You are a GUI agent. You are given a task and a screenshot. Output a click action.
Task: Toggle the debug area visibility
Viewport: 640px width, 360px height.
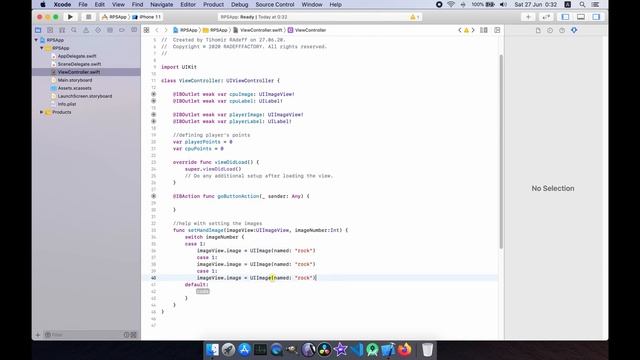(581, 17)
